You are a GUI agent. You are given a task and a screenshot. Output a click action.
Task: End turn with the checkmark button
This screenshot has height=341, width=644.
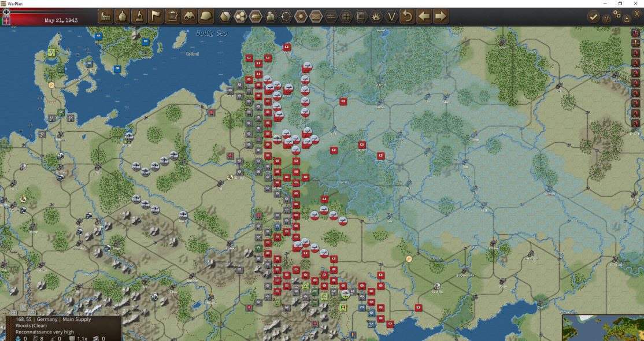point(594,17)
